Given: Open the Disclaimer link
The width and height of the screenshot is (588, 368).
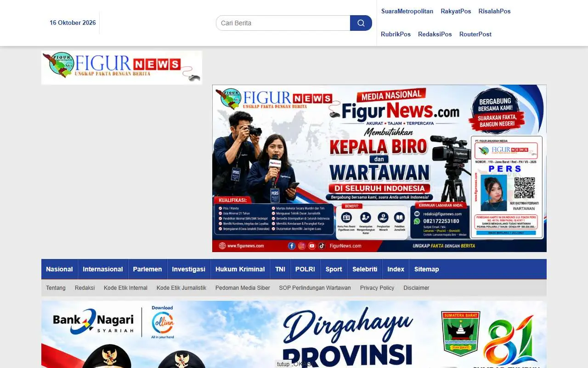Looking at the screenshot, I should pos(416,288).
